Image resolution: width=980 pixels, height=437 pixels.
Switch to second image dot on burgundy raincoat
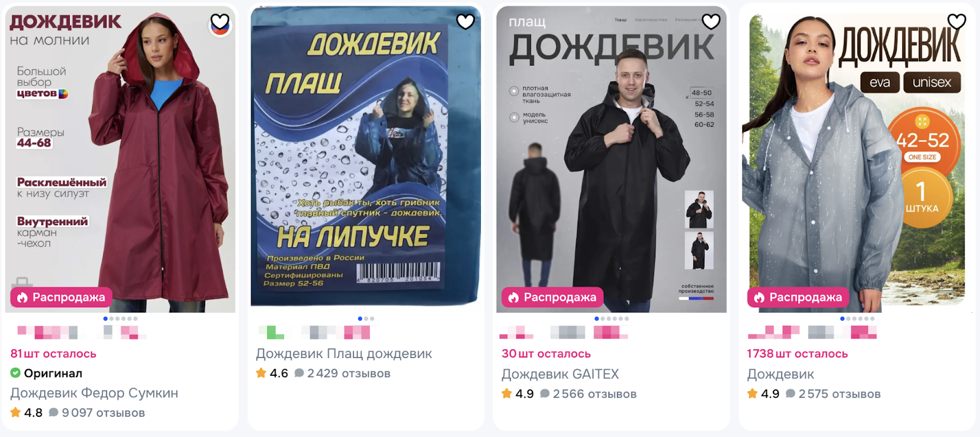point(111,319)
